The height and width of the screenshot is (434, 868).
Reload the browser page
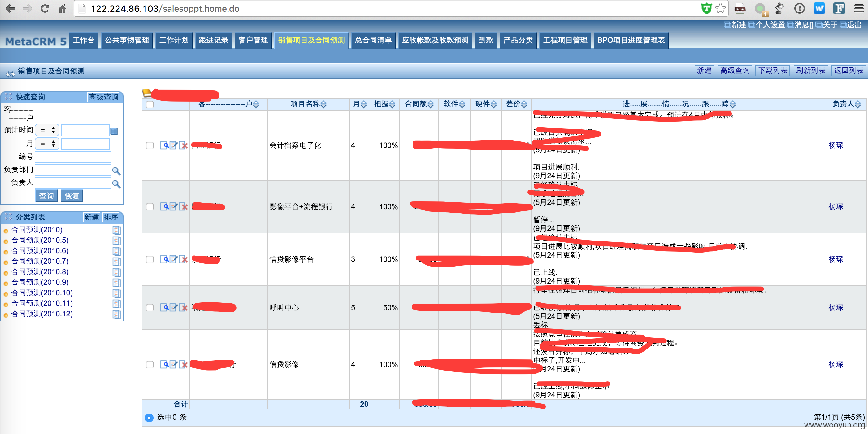pyautogui.click(x=45, y=8)
